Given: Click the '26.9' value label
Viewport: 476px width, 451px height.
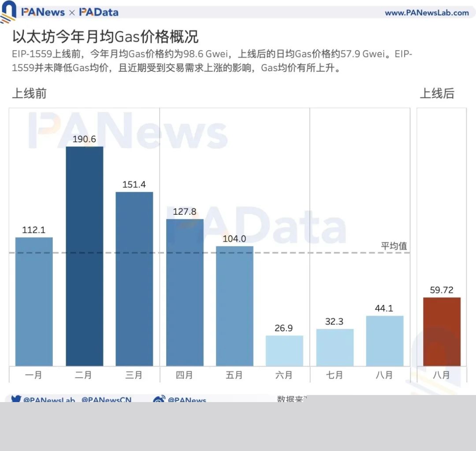Looking at the screenshot, I should 284,328.
